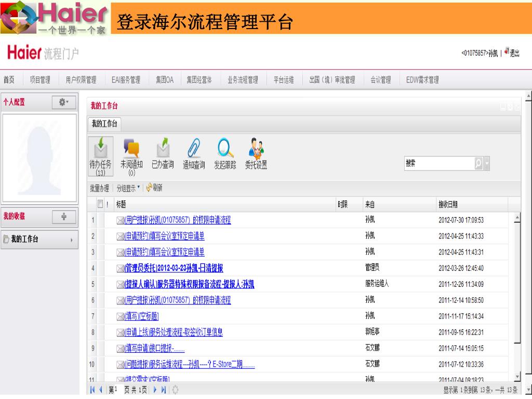
Task: Go to last page using pager icon
Action: click(164, 390)
